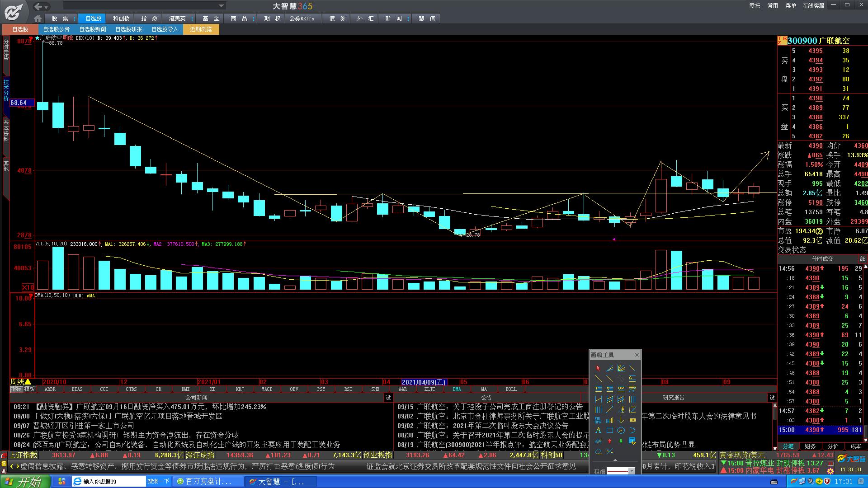The image size is (868, 488).
Task: Select the green down-arrow marker tool
Action: tap(621, 441)
